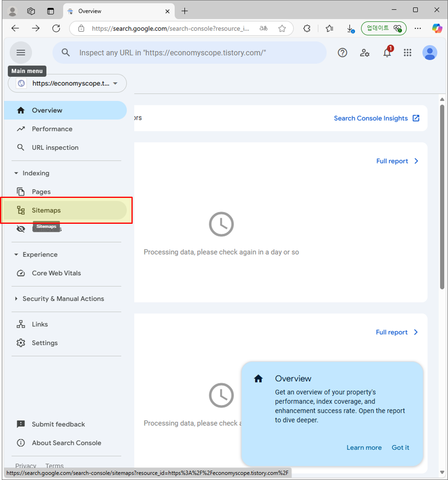
Task: Refresh the page with reload icon
Action: click(56, 28)
